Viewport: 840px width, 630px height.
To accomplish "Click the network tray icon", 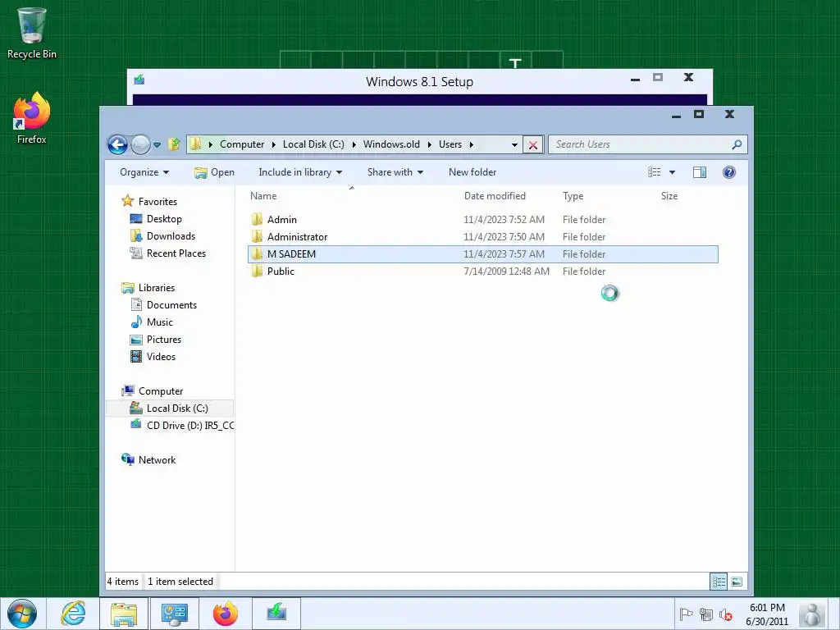I will [x=706, y=614].
